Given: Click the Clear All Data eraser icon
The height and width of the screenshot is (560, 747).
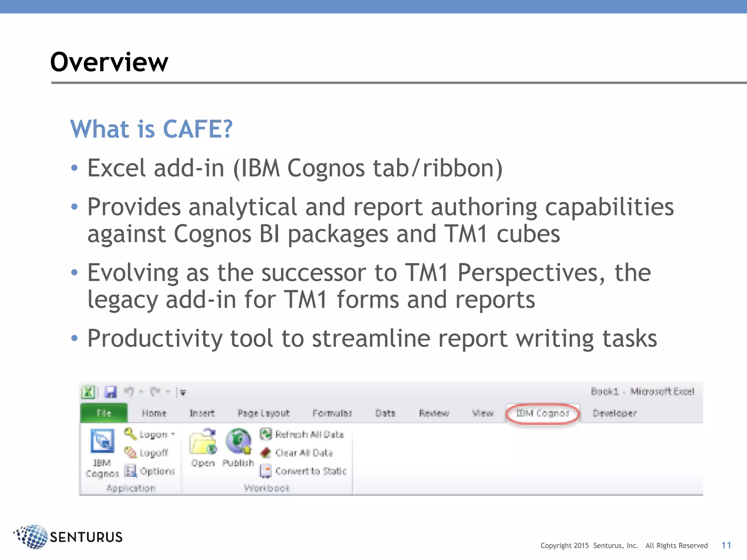Looking at the screenshot, I should 266,452.
